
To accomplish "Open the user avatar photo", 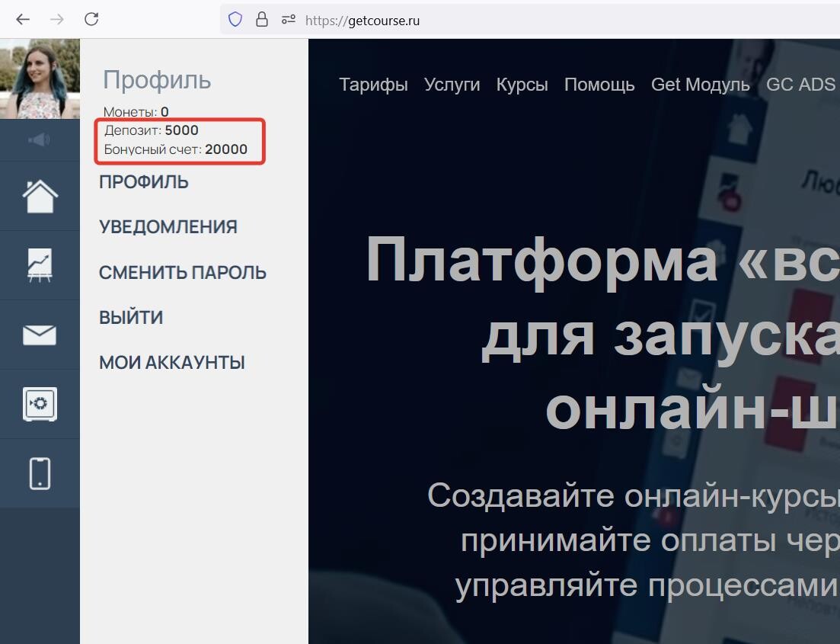I will coord(40,78).
